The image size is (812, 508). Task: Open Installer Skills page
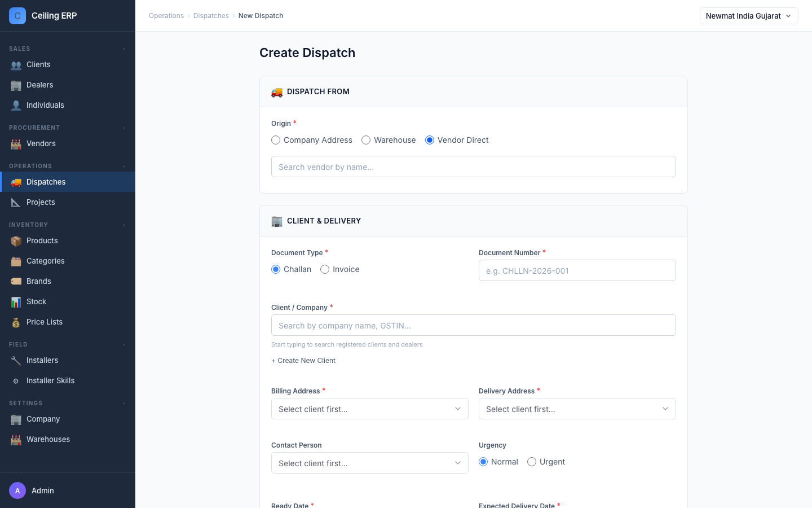pyautogui.click(x=68, y=380)
